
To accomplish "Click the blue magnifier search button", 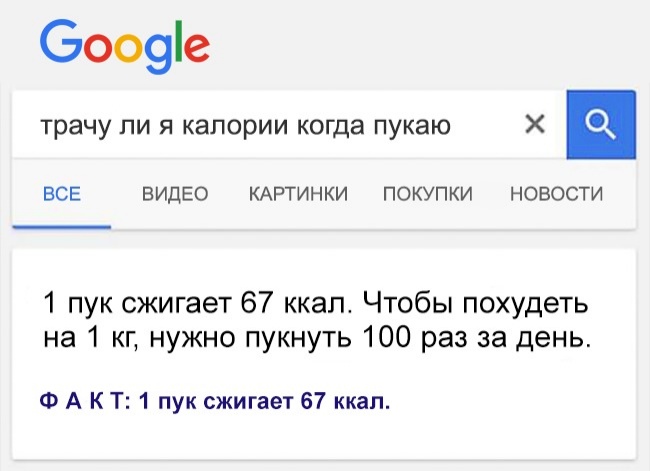I will [x=600, y=125].
